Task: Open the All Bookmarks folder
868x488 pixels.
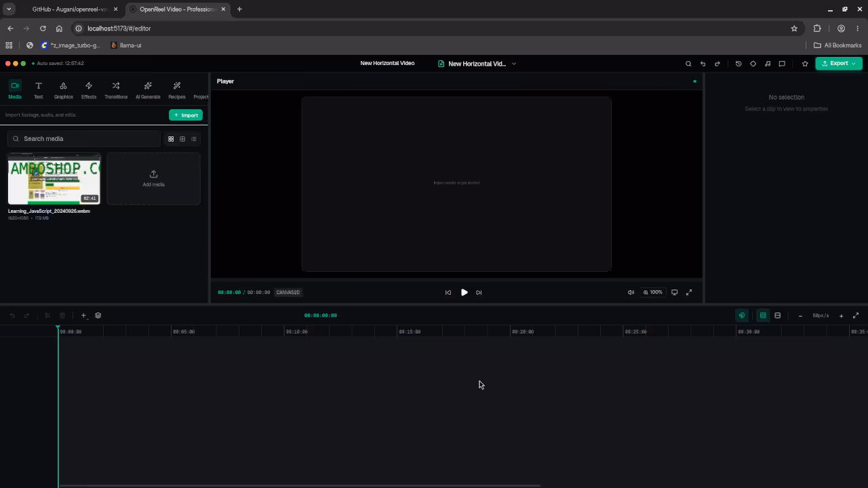Action: coord(837,45)
